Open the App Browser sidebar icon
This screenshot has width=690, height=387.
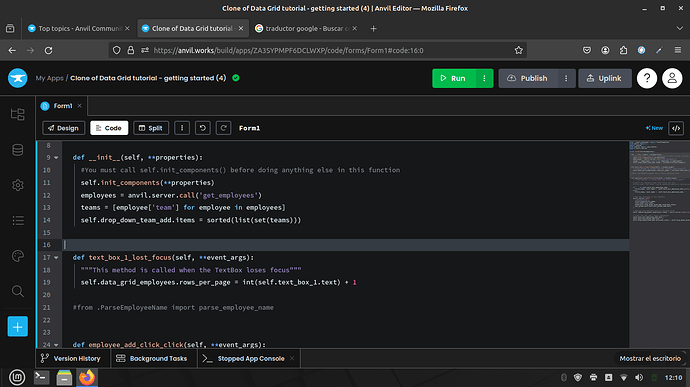click(x=18, y=114)
